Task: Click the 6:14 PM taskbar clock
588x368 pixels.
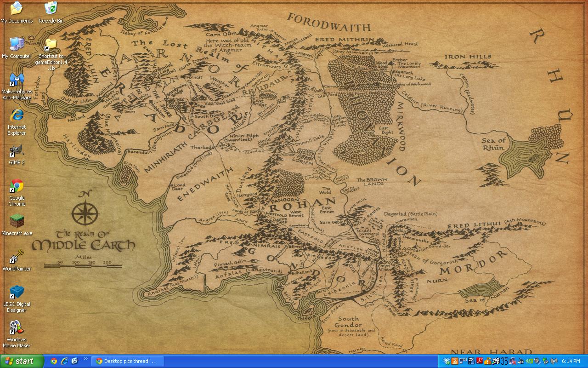Action: [571, 361]
